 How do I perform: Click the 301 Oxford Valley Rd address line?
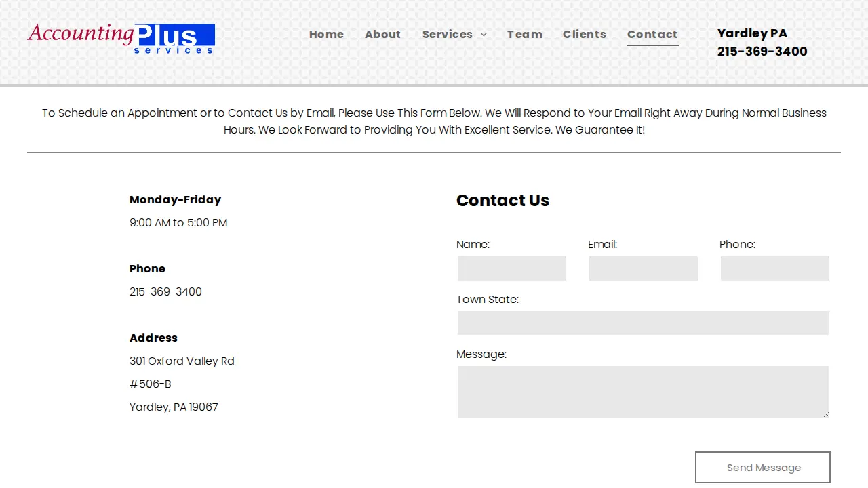pyautogui.click(x=182, y=361)
